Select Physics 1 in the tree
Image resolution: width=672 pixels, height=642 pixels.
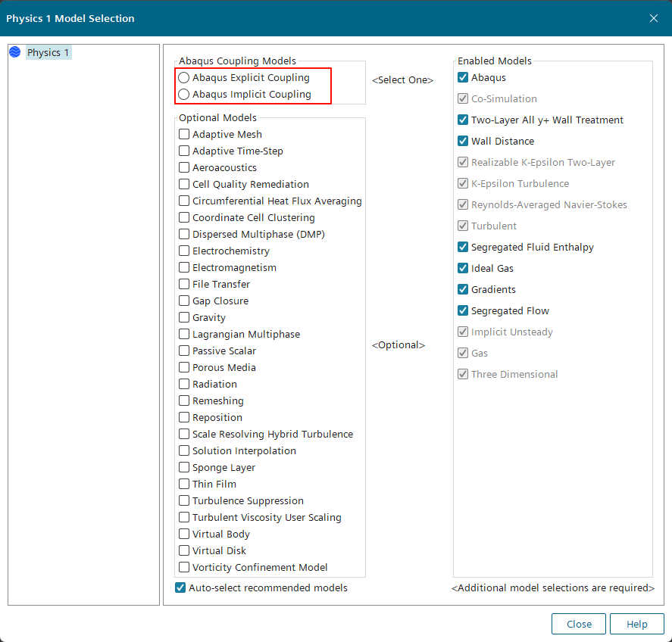48,52
